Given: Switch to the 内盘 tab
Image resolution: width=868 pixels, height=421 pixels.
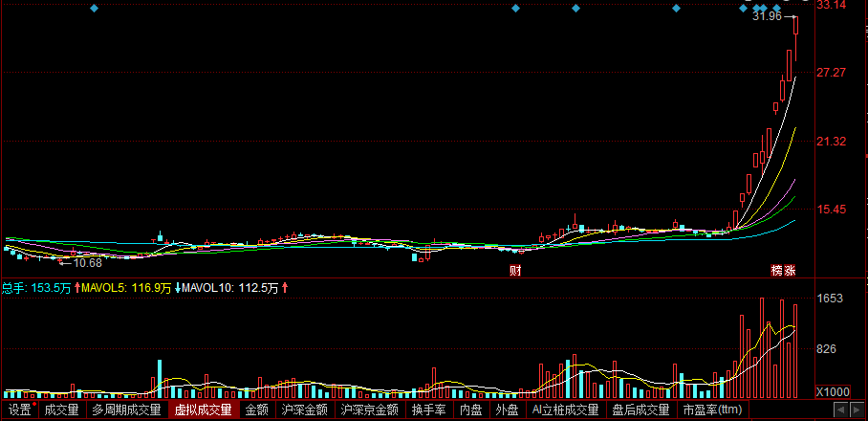Looking at the screenshot, I should click(471, 410).
